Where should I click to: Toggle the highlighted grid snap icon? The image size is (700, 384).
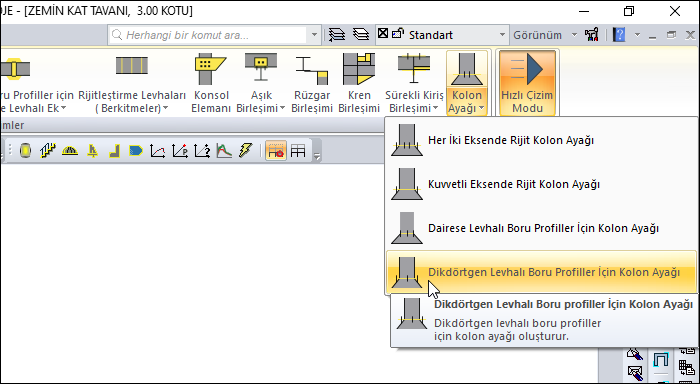click(275, 151)
